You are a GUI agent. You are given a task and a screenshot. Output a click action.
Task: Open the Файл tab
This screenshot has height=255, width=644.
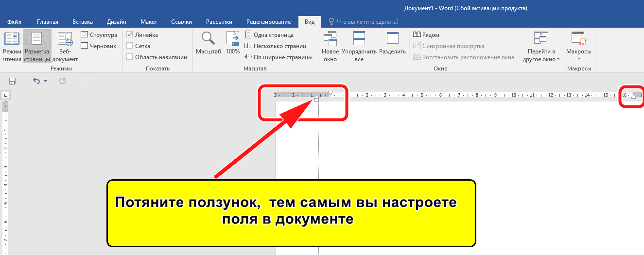point(15,22)
